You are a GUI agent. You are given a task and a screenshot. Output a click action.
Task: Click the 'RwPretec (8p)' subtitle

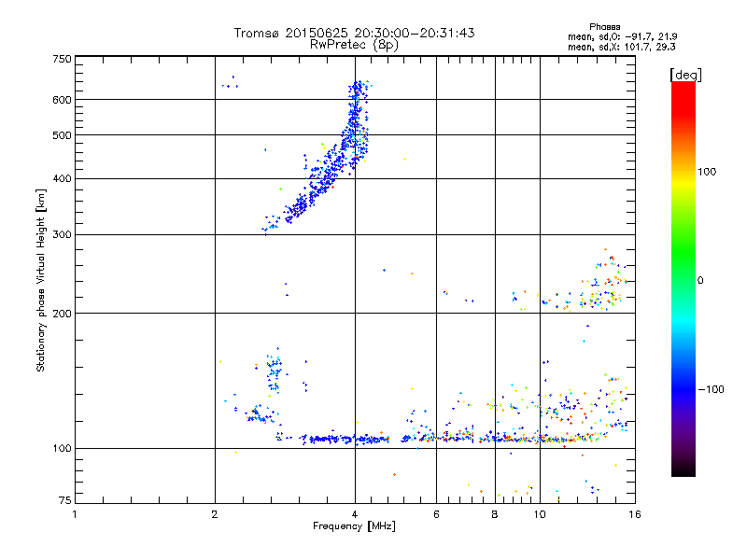[354, 45]
